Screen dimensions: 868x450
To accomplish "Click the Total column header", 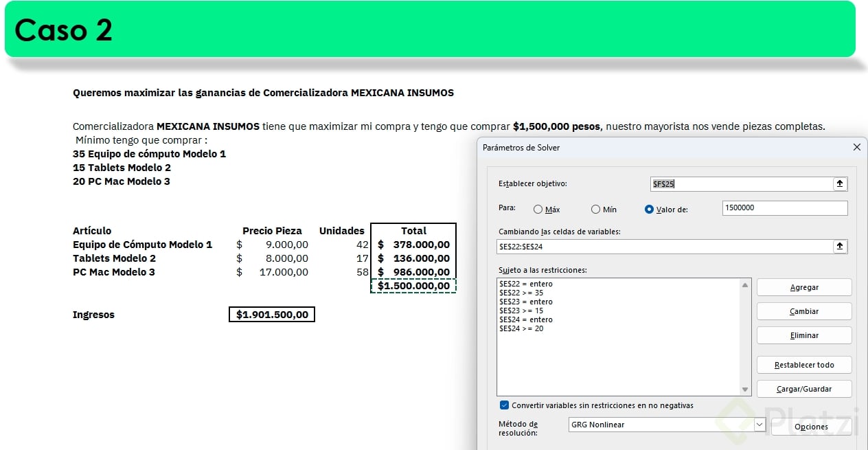I will tap(413, 231).
